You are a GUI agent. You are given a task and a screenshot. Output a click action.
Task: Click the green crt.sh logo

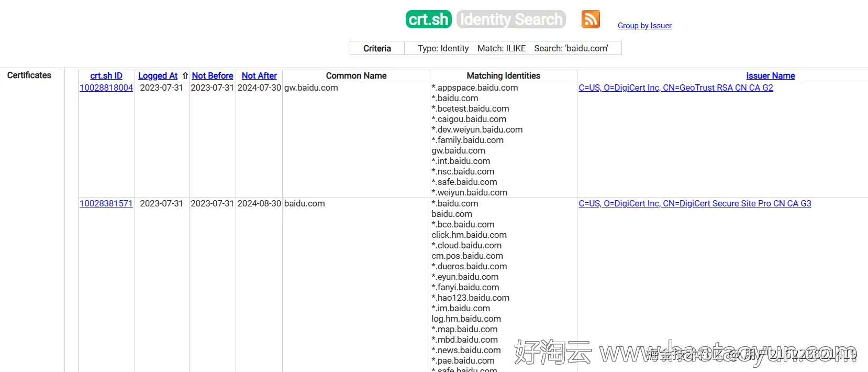click(428, 19)
